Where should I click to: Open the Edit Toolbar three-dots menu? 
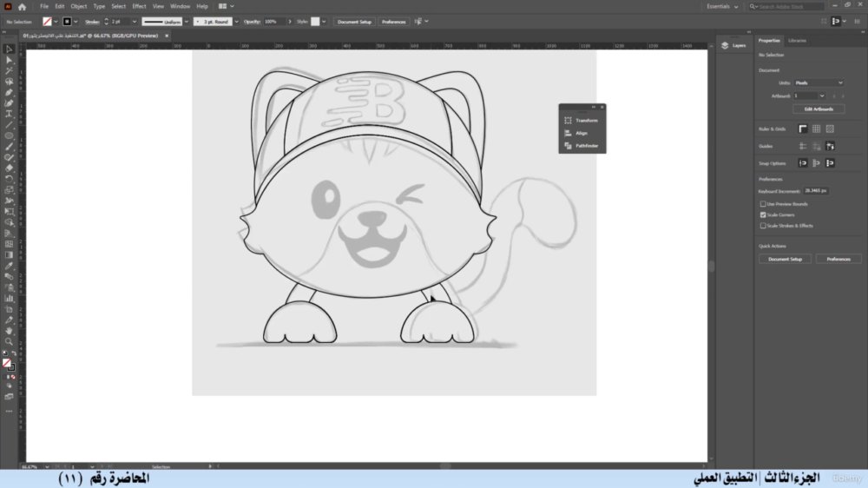click(9, 412)
